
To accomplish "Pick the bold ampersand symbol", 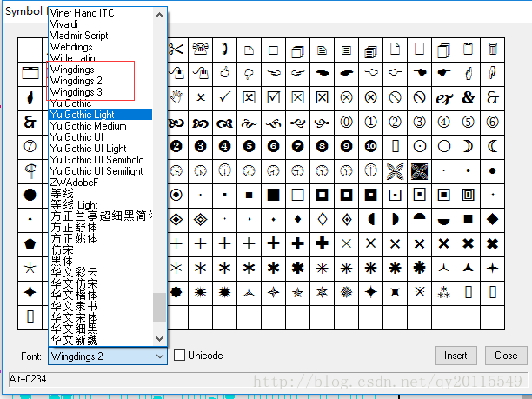I will pos(469,97).
